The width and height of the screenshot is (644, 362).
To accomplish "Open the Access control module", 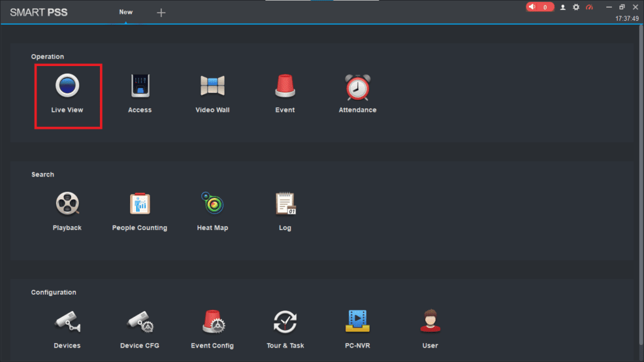I will coord(140,87).
